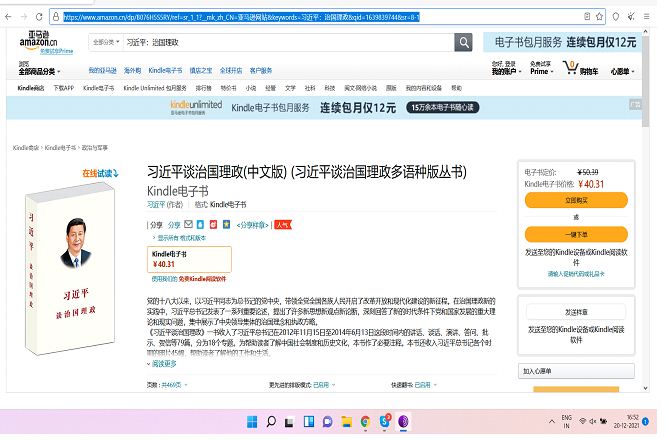
Task: Open Task View on the taskbar
Action: pos(289,423)
